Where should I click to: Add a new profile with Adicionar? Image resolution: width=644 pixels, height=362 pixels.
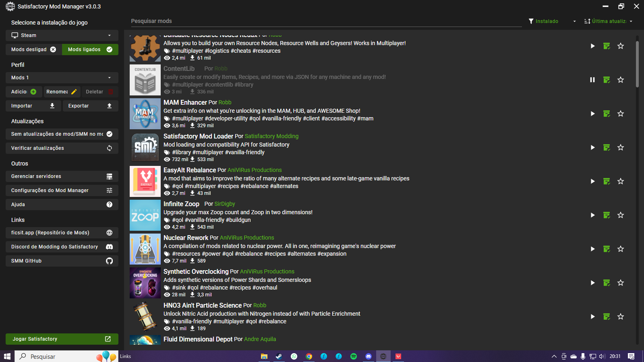pyautogui.click(x=24, y=92)
